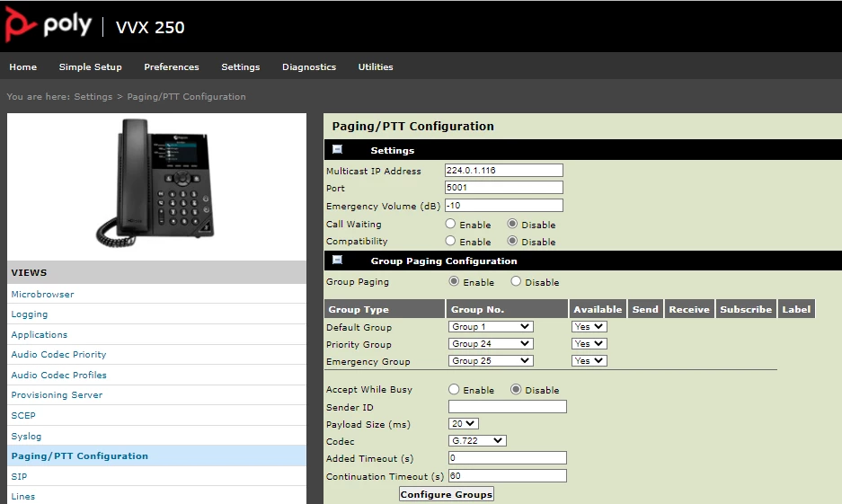Select Disable for Accept While Busy
The width and height of the screenshot is (842, 504).
coord(516,389)
